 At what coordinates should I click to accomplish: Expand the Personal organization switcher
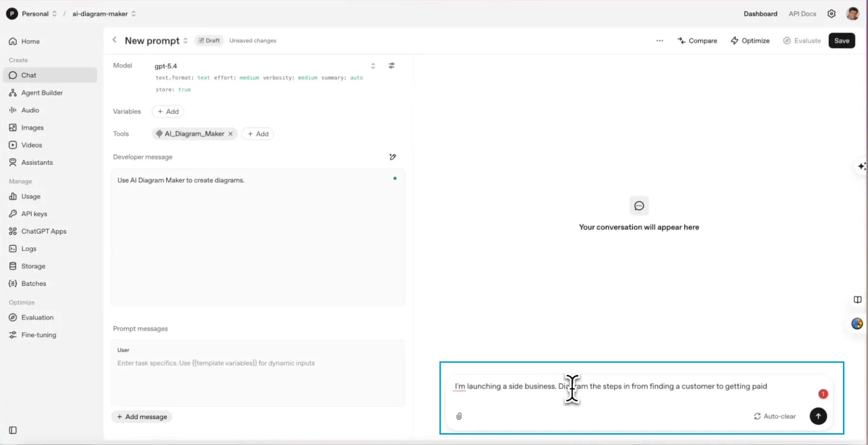click(x=54, y=14)
